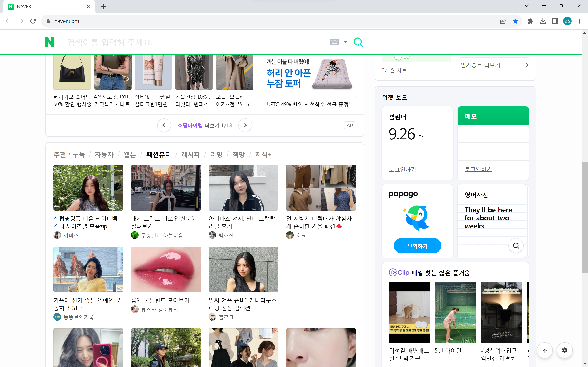Bookmark star icon in address bar
This screenshot has height=367, width=588.
point(515,21)
